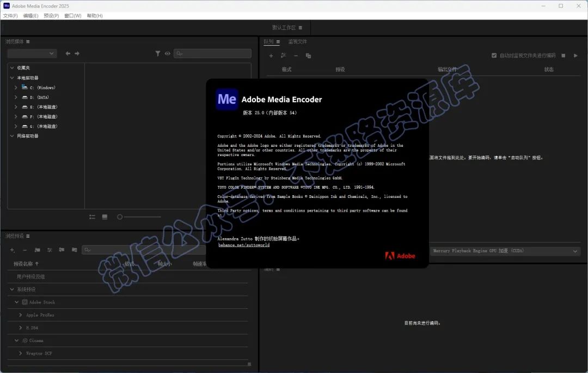
Task: Select the 队列 tab
Action: point(268,41)
